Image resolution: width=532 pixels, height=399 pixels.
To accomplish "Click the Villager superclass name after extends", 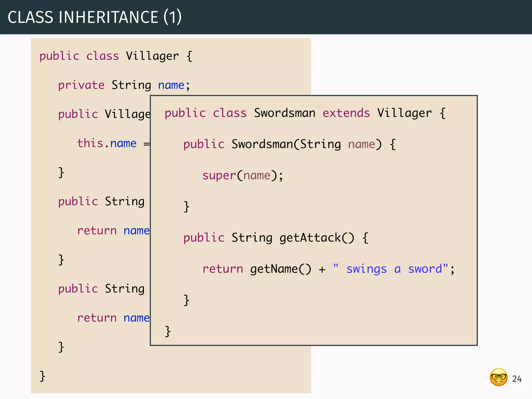I will coord(404,113).
